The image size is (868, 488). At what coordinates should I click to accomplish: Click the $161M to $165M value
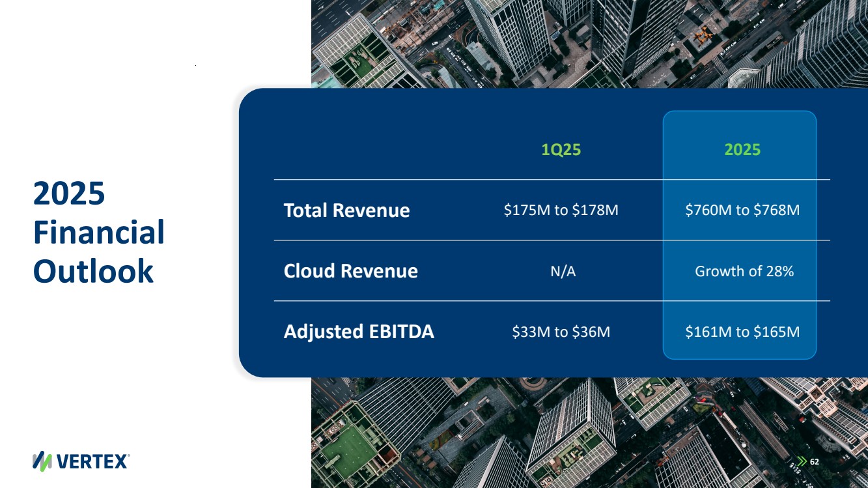point(742,332)
